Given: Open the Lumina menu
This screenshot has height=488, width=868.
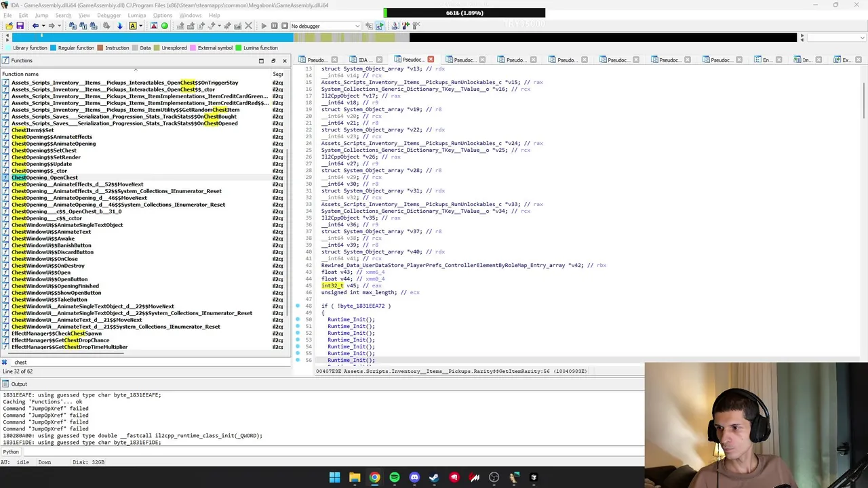Looking at the screenshot, I should (x=136, y=15).
